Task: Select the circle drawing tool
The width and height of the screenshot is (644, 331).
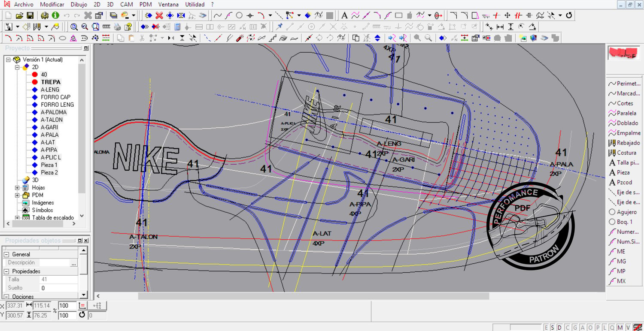Action: 239,15
